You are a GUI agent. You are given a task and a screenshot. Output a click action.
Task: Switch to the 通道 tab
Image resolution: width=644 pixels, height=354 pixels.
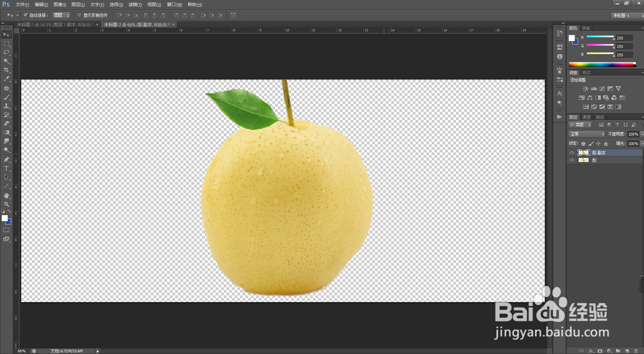coord(587,117)
